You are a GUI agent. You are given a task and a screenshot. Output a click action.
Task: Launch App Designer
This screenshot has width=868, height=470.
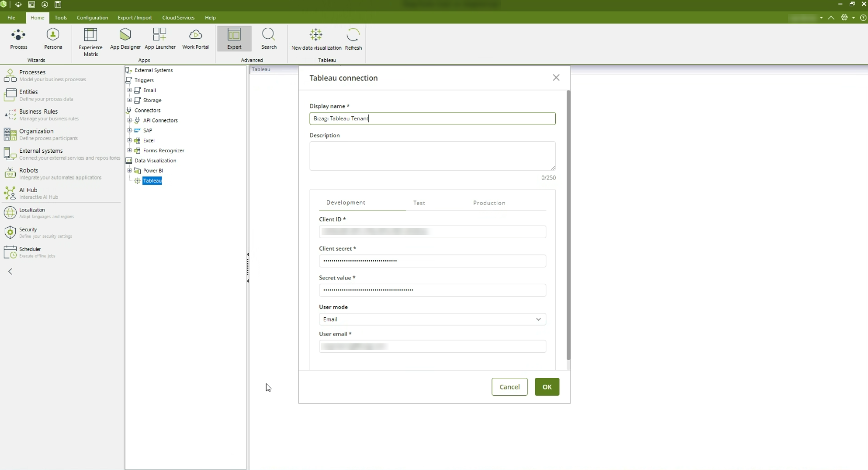[x=125, y=39]
